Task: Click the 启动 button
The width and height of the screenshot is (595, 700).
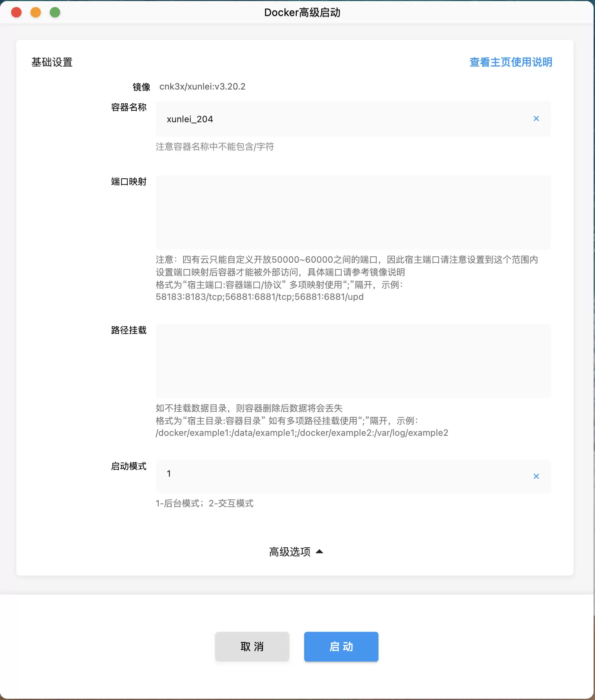Action: (341, 646)
